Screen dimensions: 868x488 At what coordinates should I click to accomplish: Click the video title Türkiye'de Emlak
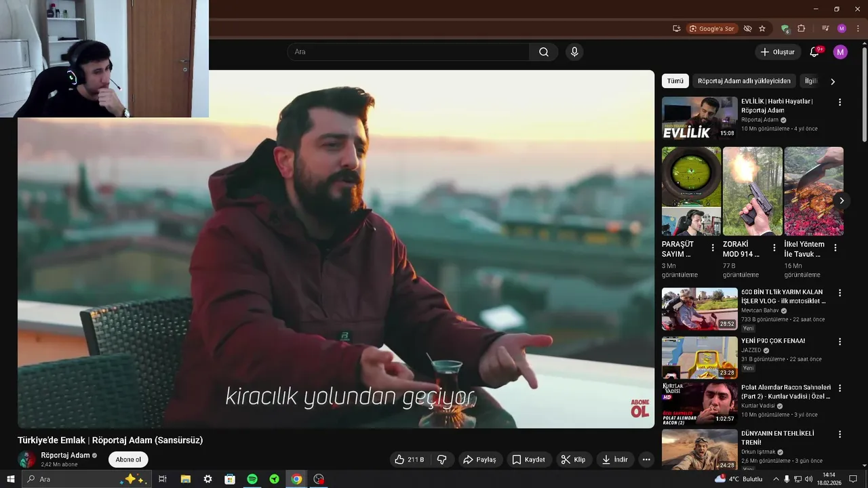[110, 440]
